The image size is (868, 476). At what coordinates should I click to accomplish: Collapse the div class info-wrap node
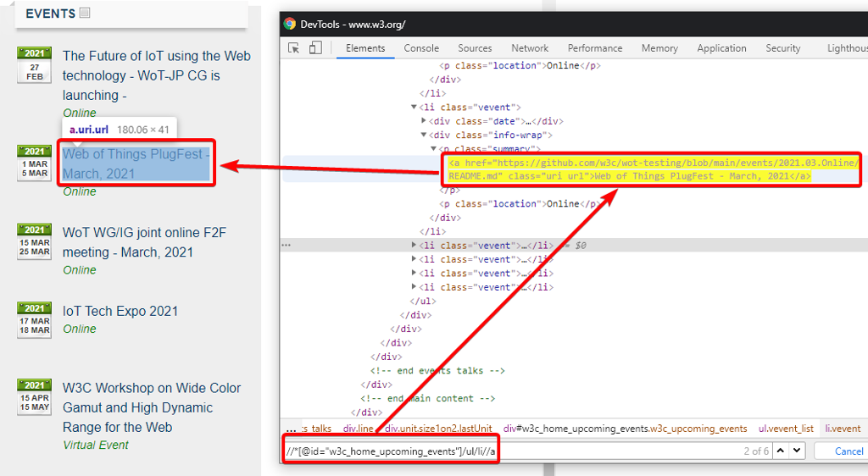click(x=425, y=135)
